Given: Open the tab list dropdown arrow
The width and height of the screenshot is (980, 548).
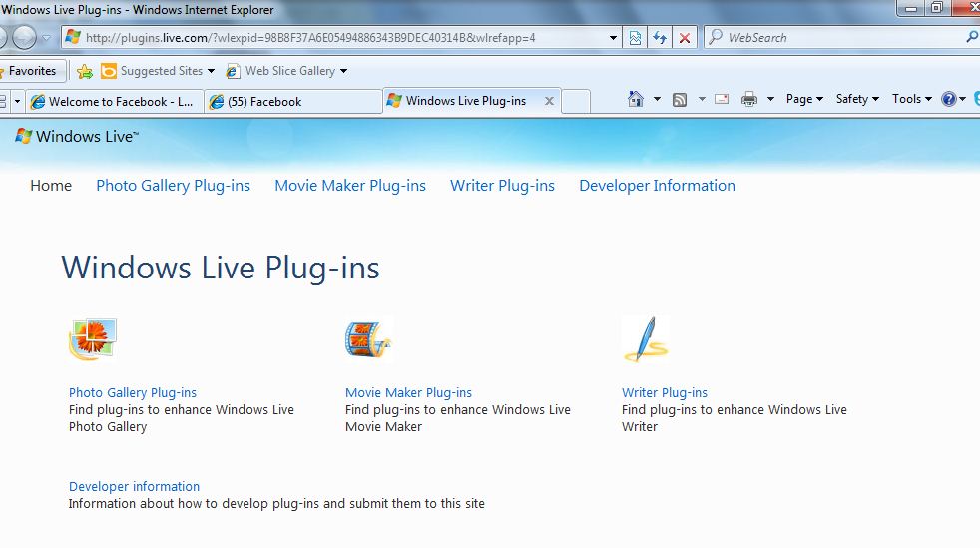Looking at the screenshot, I should (17, 101).
